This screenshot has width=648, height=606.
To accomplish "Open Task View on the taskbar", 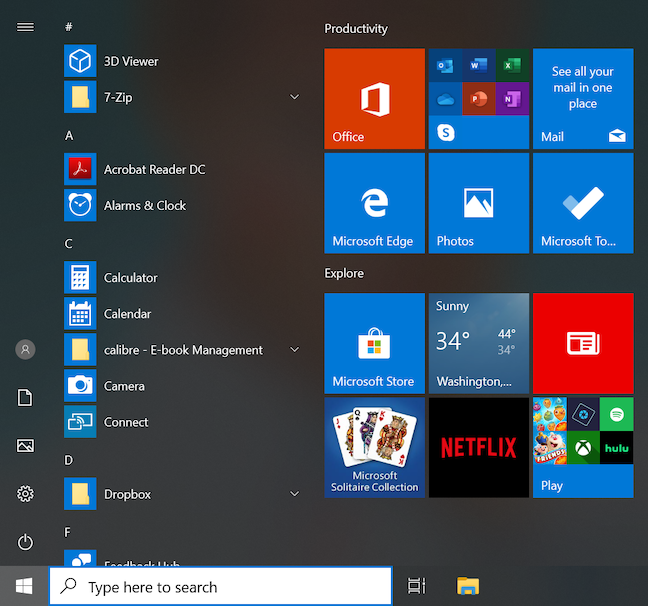I will [417, 587].
